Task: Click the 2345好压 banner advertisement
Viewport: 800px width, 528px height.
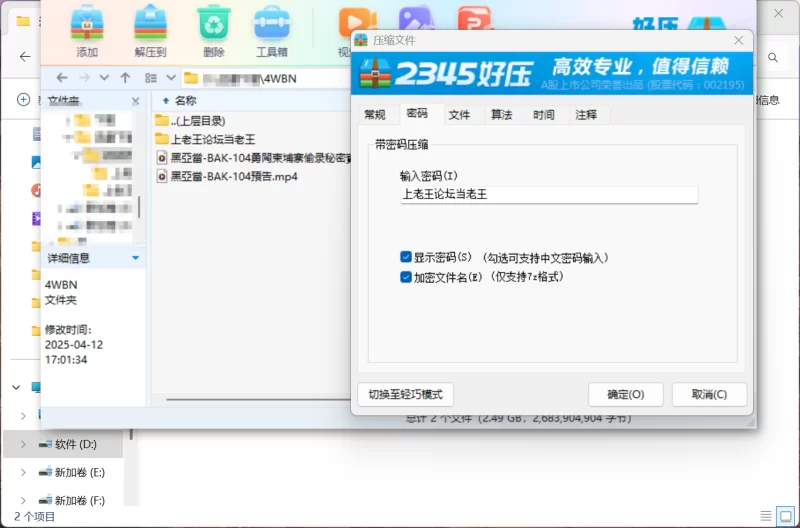Action: [552, 73]
